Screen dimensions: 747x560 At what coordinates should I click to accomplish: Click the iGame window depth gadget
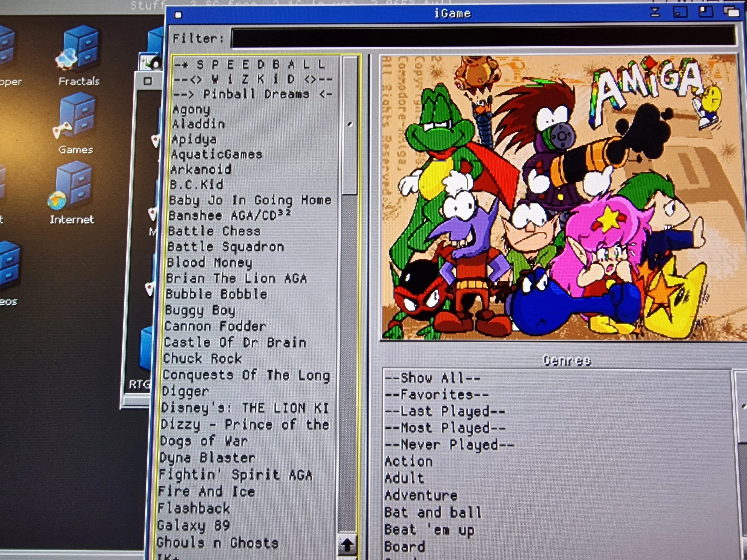(731, 12)
